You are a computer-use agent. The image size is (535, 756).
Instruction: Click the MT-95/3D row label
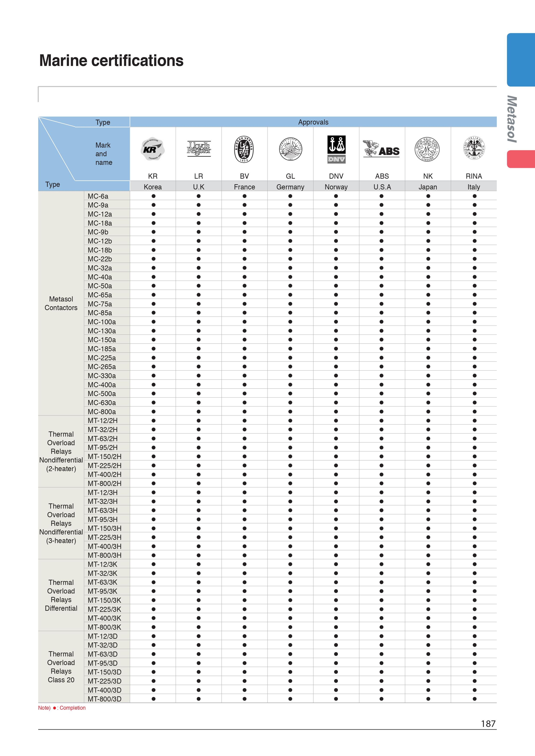[102, 663]
